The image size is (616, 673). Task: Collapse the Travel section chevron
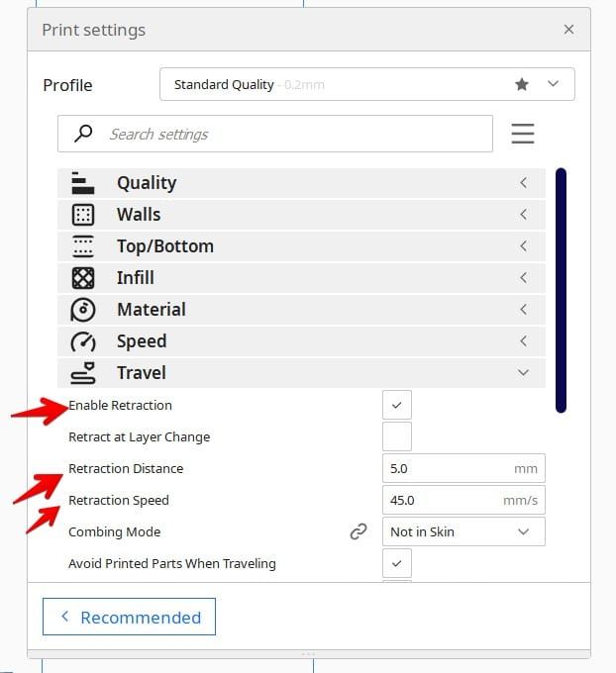pyautogui.click(x=523, y=373)
